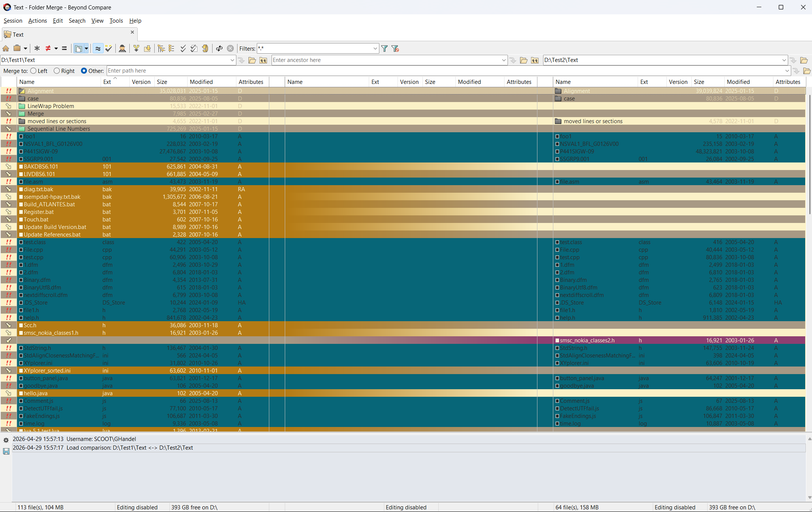This screenshot has width=812, height=512.
Task: Open log options gear icon
Action: [6, 440]
